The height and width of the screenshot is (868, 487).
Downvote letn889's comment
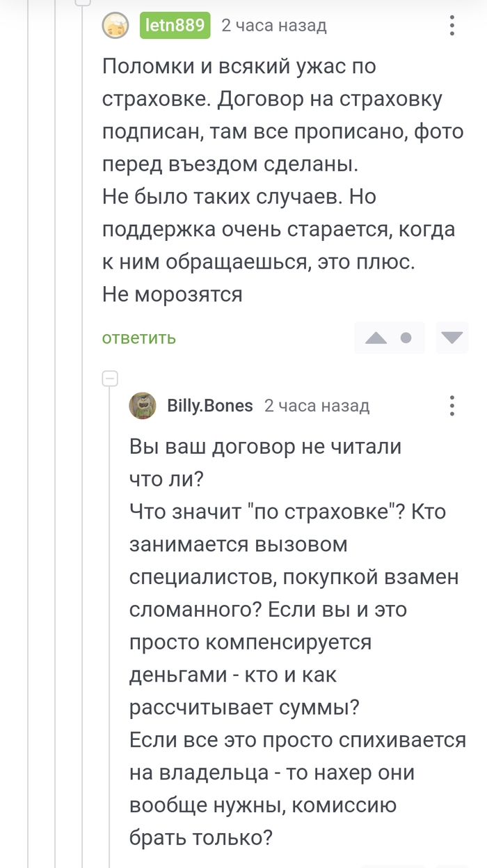point(452,338)
